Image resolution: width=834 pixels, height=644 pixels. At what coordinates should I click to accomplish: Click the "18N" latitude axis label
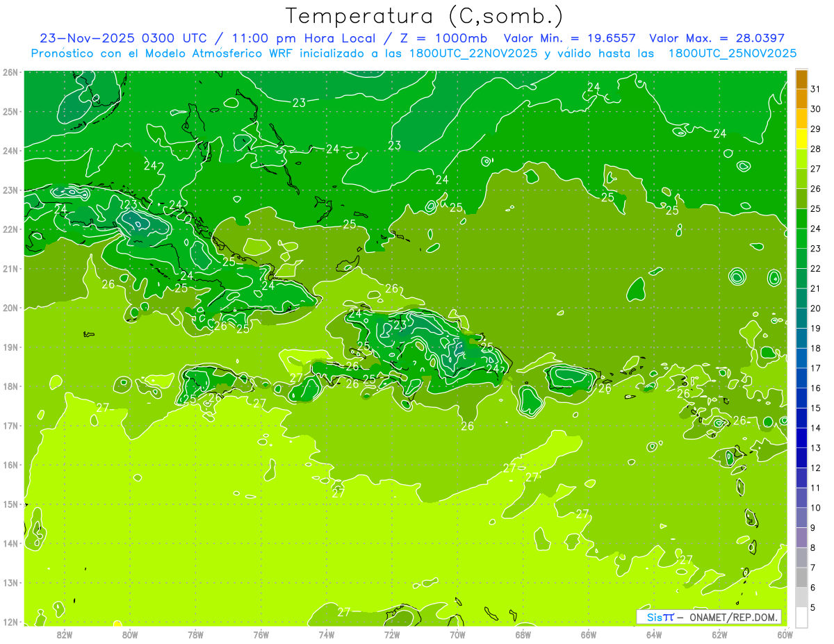pos(10,386)
